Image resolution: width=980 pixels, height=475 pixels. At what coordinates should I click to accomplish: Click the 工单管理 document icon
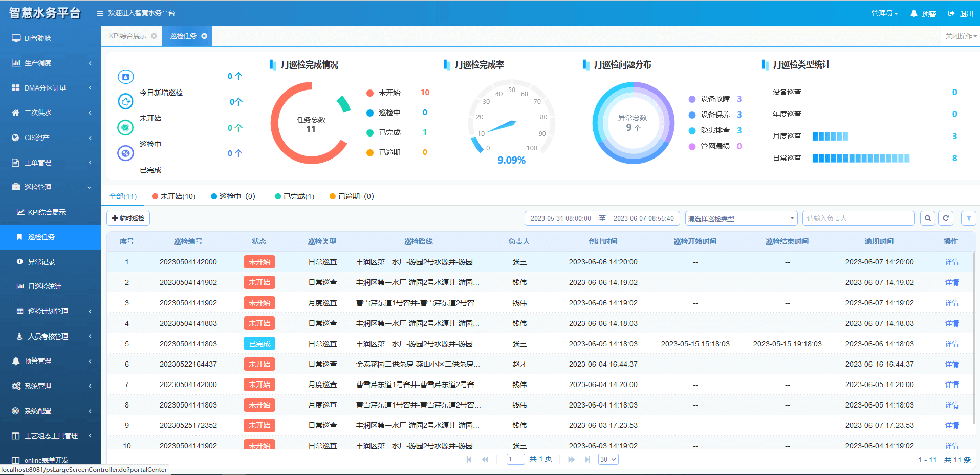16,163
